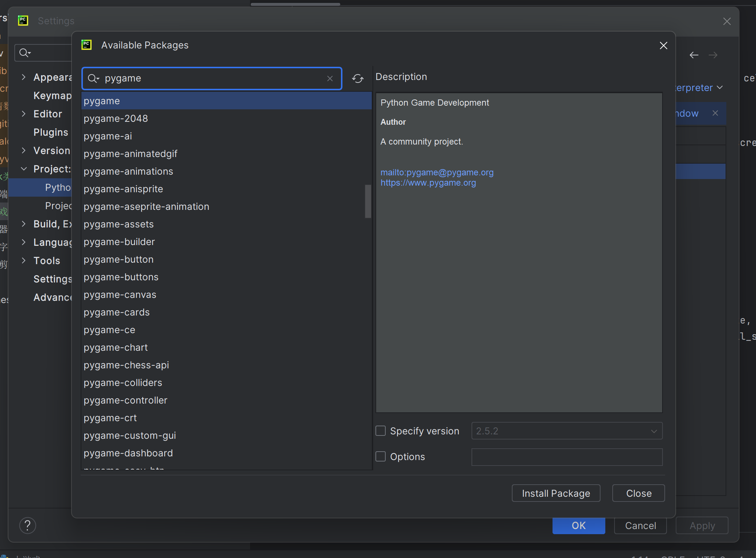
Task: Click the PyCharm icon in Settings title bar
Action: point(23,21)
